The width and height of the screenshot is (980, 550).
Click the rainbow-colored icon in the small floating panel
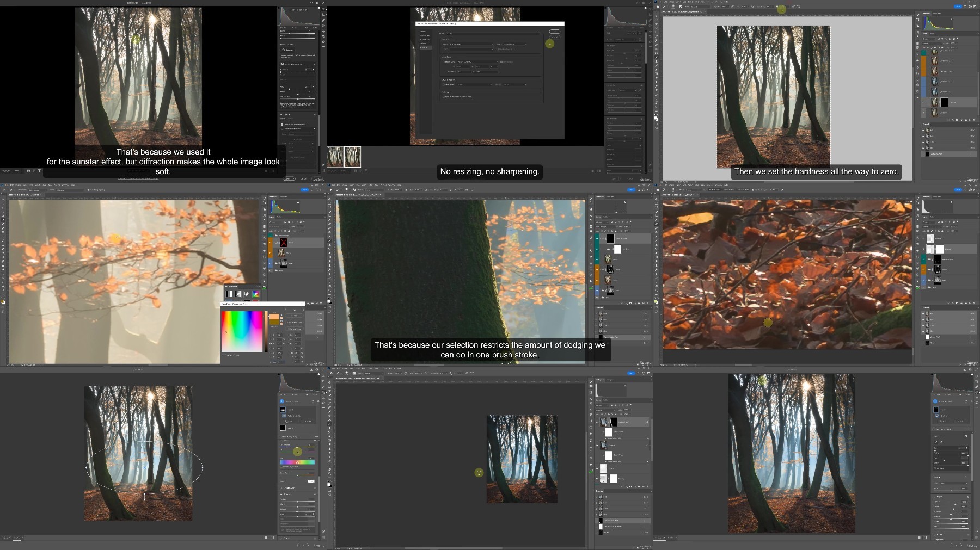point(256,294)
